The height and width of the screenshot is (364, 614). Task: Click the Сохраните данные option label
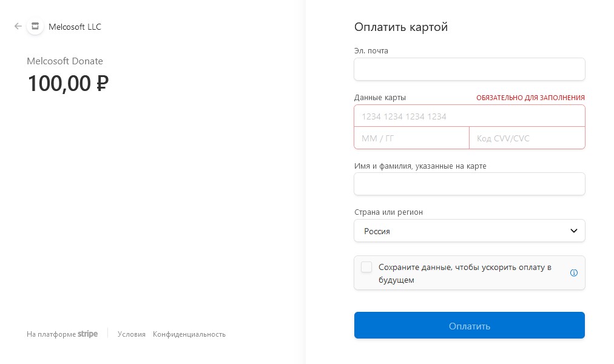pyautogui.click(x=465, y=273)
